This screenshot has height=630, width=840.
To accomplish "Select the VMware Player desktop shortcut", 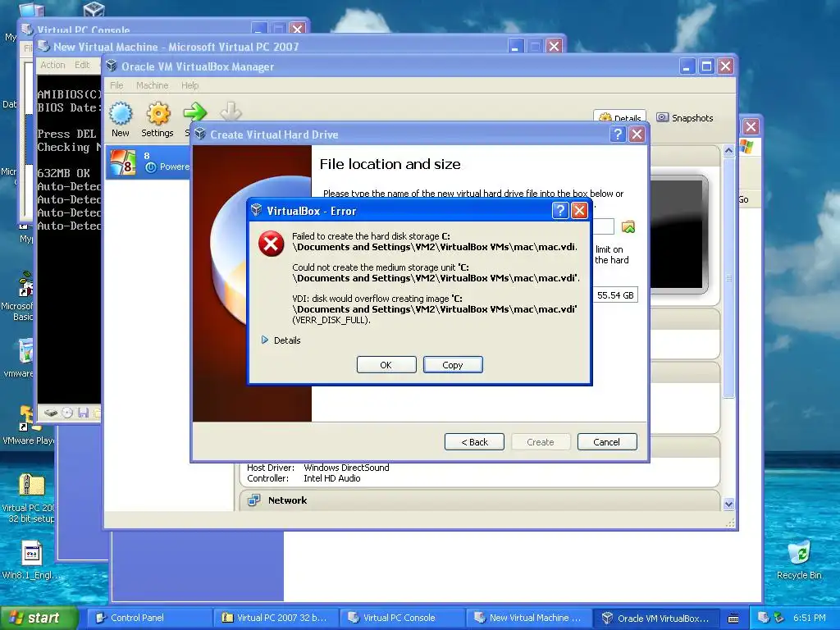I will point(29,426).
